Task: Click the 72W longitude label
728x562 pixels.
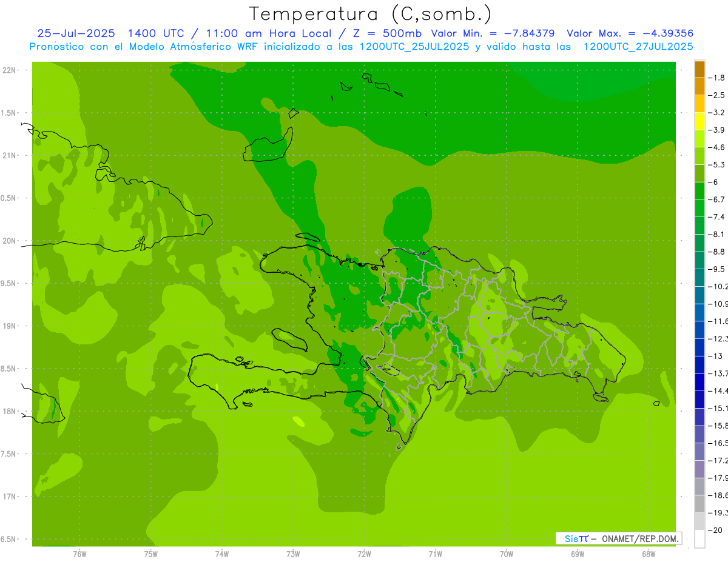Action: tap(364, 554)
